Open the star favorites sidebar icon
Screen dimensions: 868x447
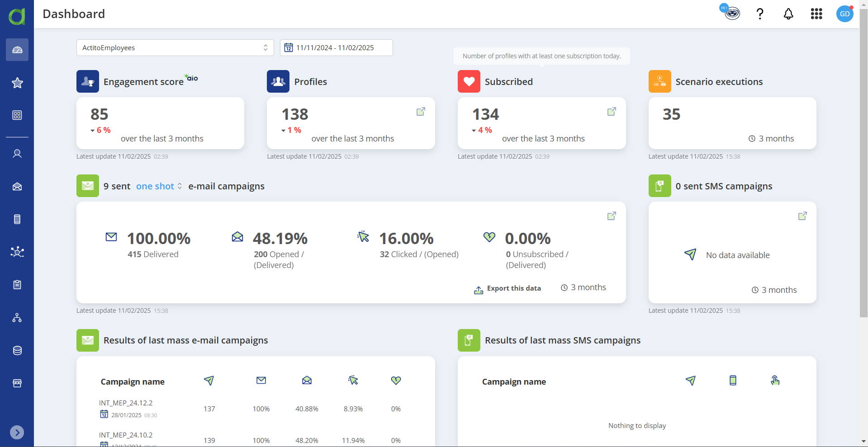(x=17, y=83)
